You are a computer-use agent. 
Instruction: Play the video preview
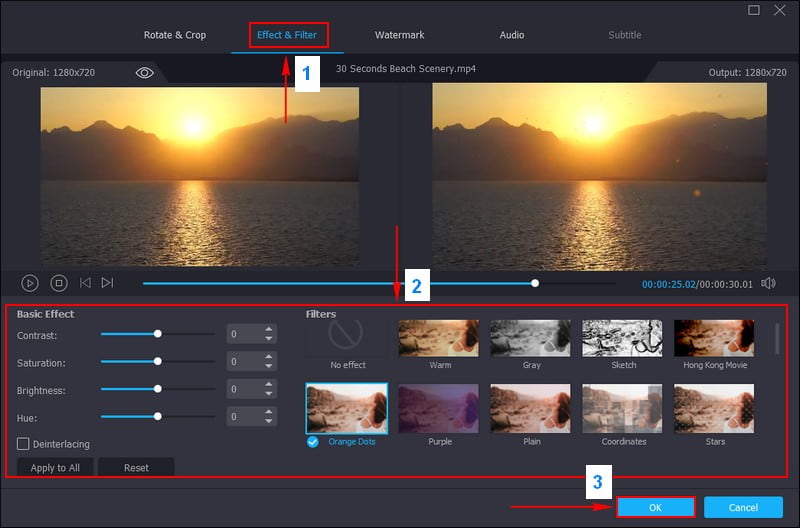click(30, 283)
